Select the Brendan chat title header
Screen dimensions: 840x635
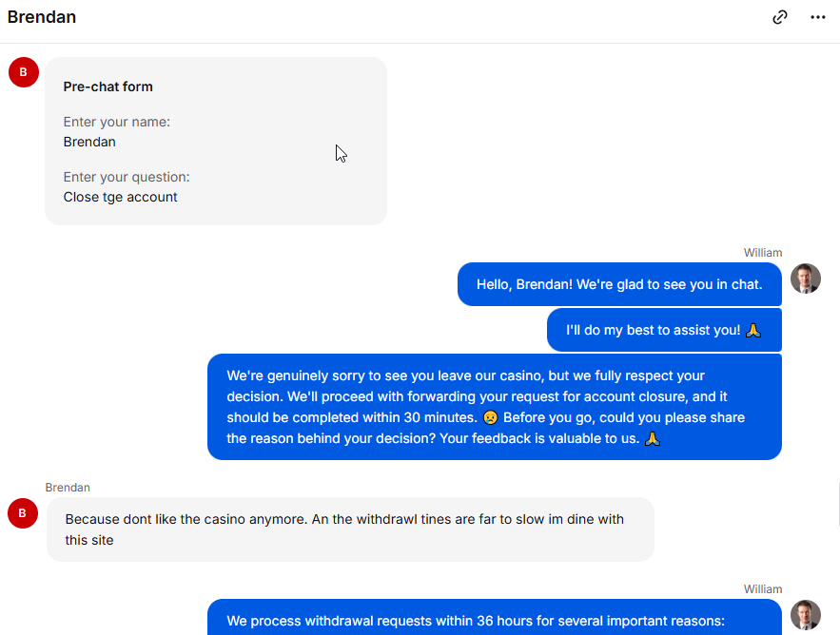coord(42,17)
